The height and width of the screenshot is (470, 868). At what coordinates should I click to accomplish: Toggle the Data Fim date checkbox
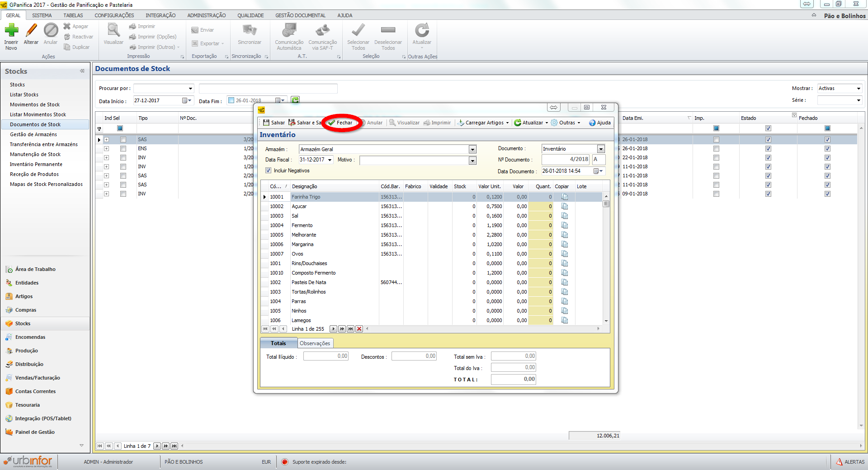point(231,100)
